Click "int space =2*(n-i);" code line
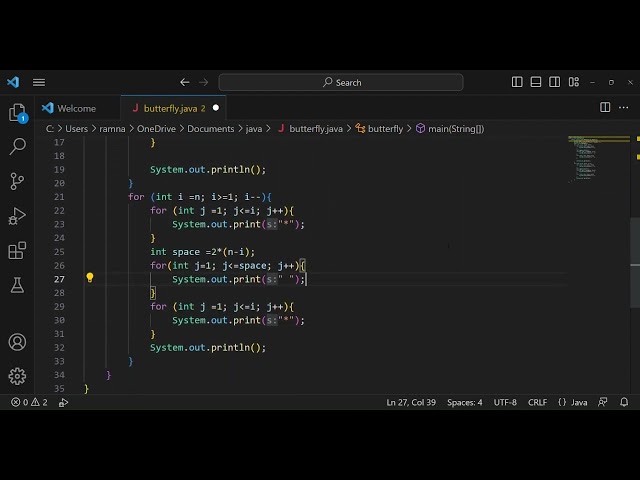This screenshot has height=480, width=640. [x=202, y=252]
